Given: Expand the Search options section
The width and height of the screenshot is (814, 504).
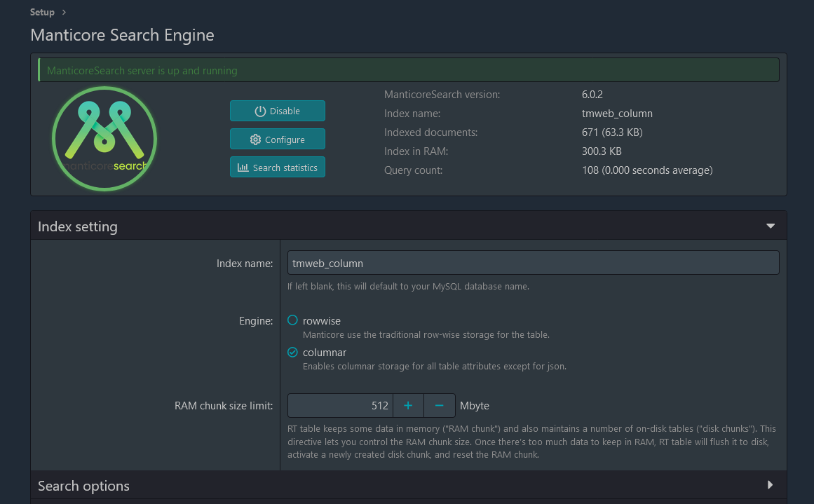Looking at the screenshot, I should [x=771, y=485].
